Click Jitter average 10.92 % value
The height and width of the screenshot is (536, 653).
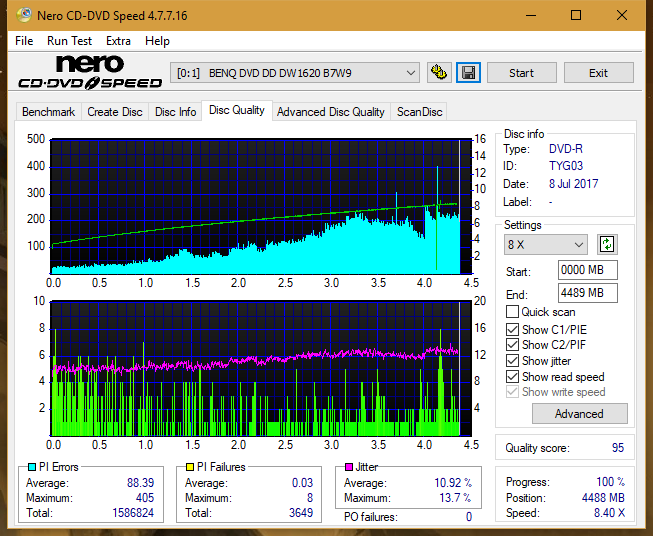tap(453, 483)
